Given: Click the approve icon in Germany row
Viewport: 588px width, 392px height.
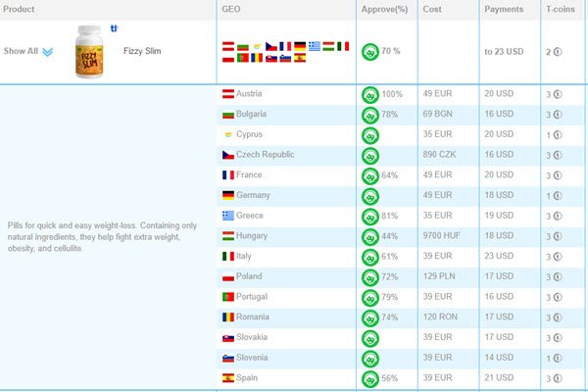Looking at the screenshot, I should pos(370,196).
